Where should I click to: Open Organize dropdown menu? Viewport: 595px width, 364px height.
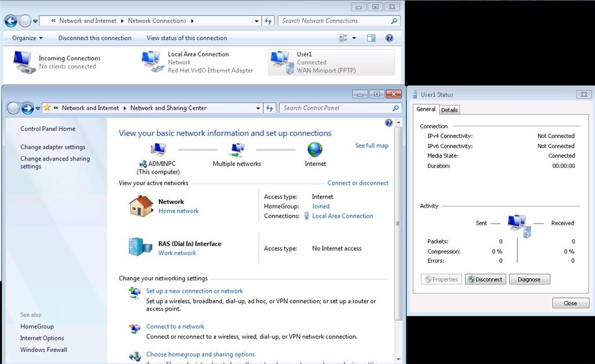[27, 38]
